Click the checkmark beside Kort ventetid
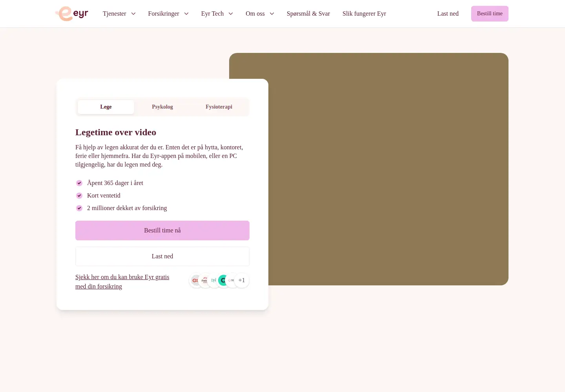This screenshot has width=565, height=392. click(x=79, y=196)
